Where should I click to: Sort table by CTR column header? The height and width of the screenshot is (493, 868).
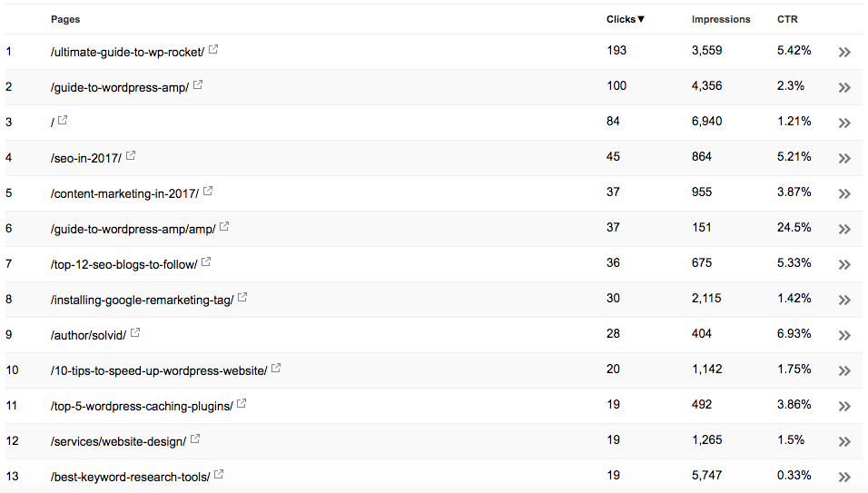pyautogui.click(x=787, y=19)
